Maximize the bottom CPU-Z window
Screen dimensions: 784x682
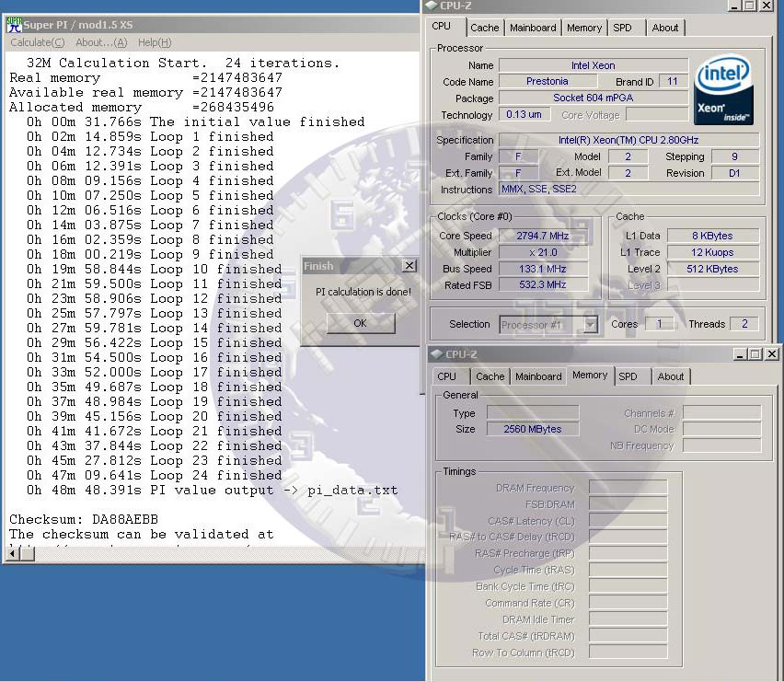pos(755,354)
